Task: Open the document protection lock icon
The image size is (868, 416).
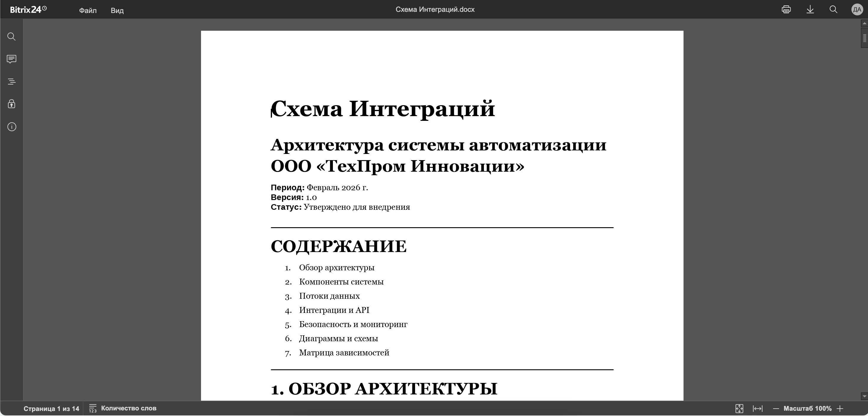Action: [12, 104]
